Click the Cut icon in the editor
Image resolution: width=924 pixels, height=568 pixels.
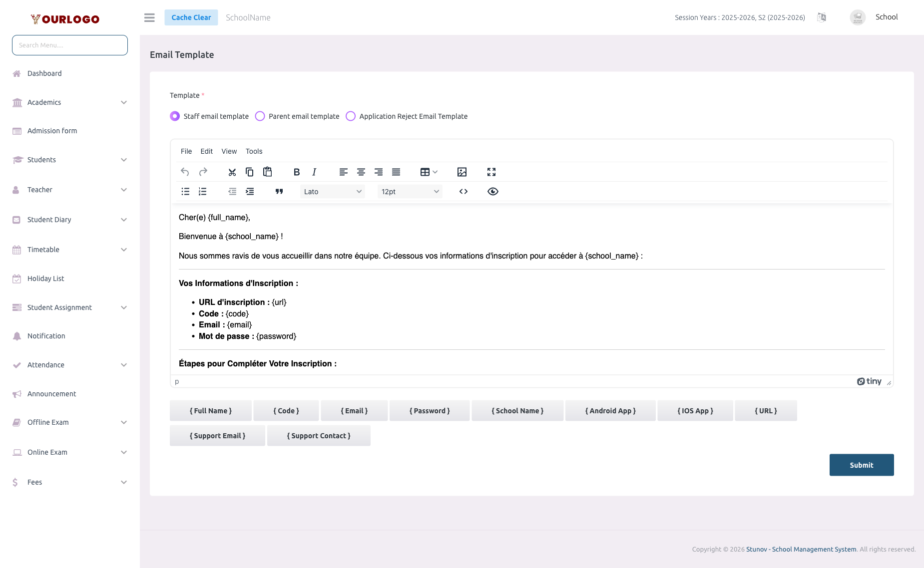(232, 172)
